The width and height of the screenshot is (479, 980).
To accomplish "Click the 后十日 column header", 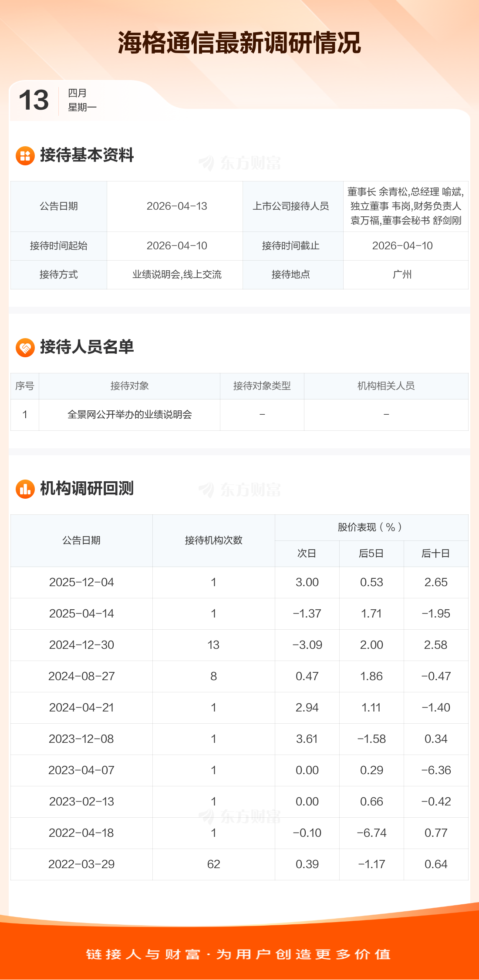I will click(435, 554).
